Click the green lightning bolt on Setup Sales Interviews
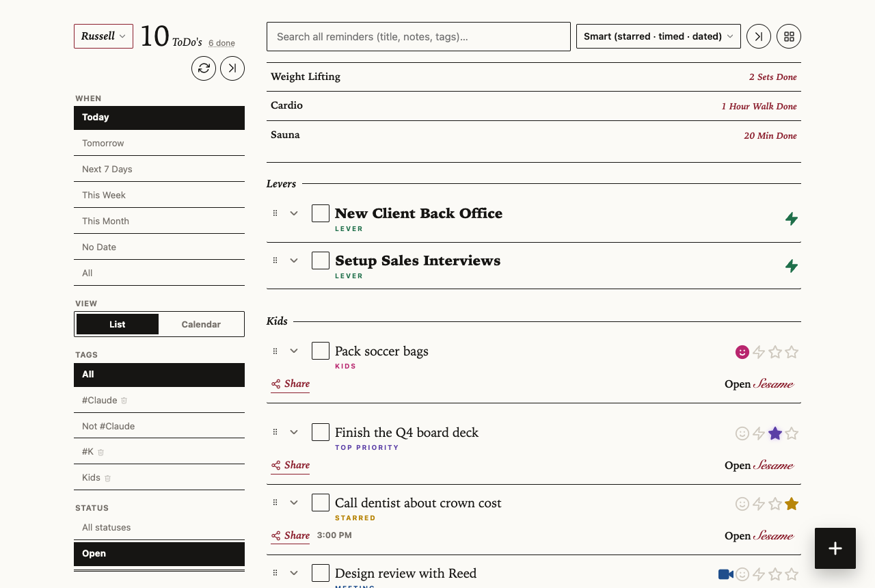 click(792, 266)
